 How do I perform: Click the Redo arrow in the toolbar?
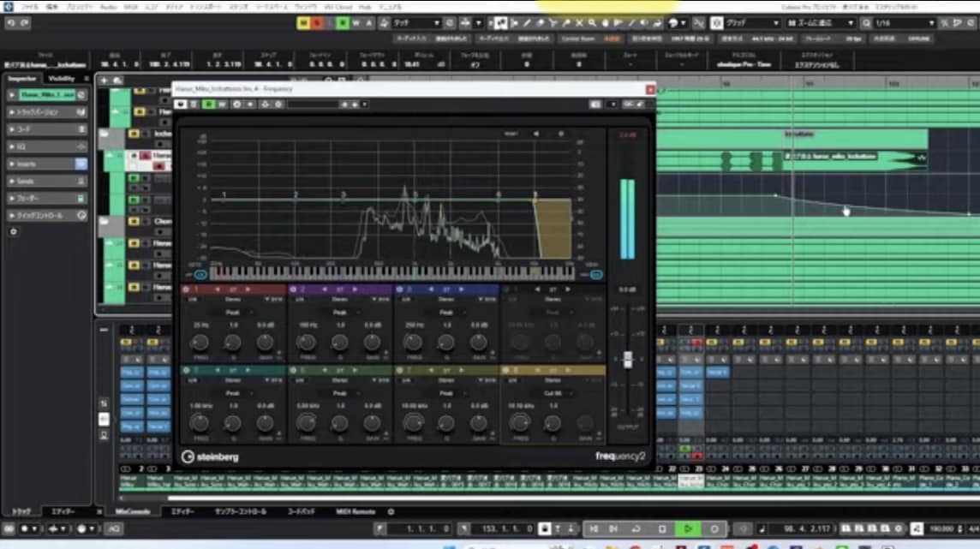click(x=24, y=23)
